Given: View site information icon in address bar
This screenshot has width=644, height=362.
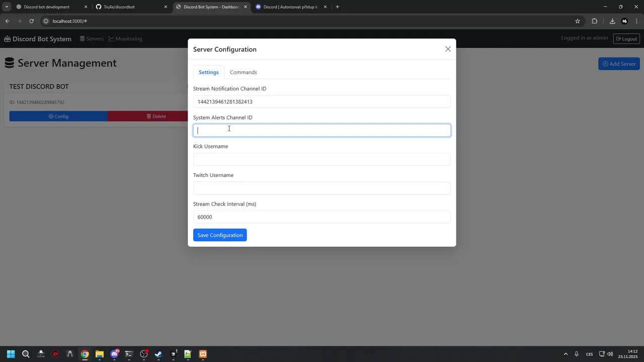Looking at the screenshot, I should (46, 21).
